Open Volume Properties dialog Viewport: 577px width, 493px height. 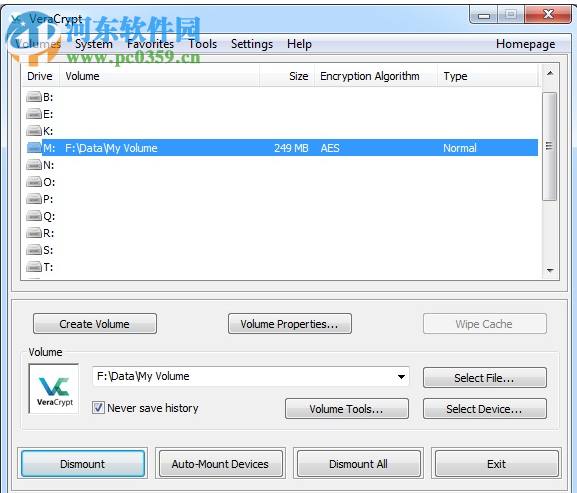tap(290, 324)
